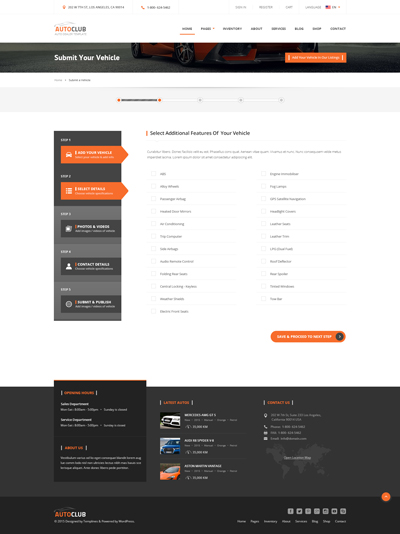Click the third step dot in progress bar
The image size is (400, 534).
point(200,100)
